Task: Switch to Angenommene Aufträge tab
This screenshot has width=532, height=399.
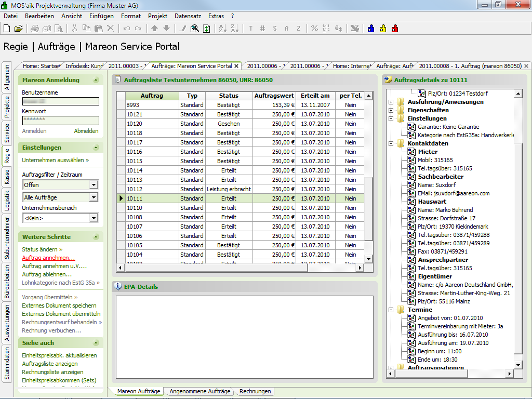Action: 200,391
